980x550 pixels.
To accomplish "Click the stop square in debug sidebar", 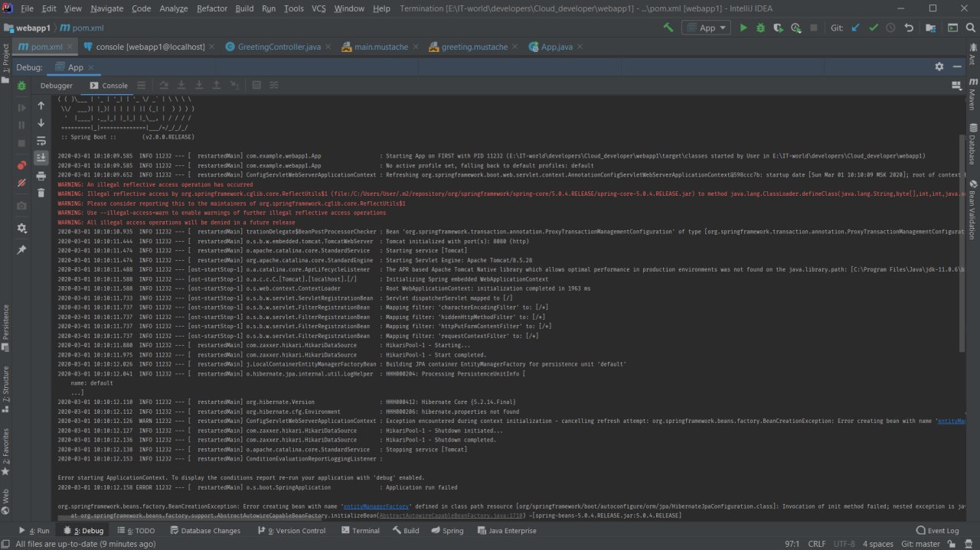I will [x=21, y=143].
